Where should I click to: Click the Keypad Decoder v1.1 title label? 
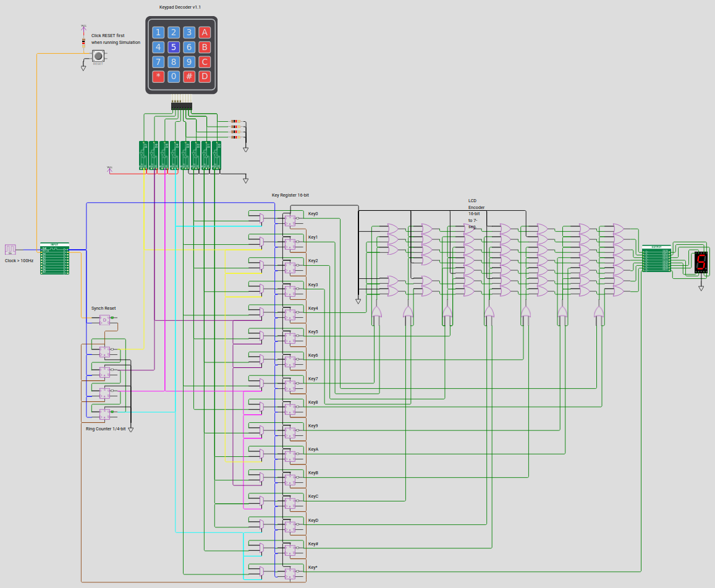(x=180, y=7)
